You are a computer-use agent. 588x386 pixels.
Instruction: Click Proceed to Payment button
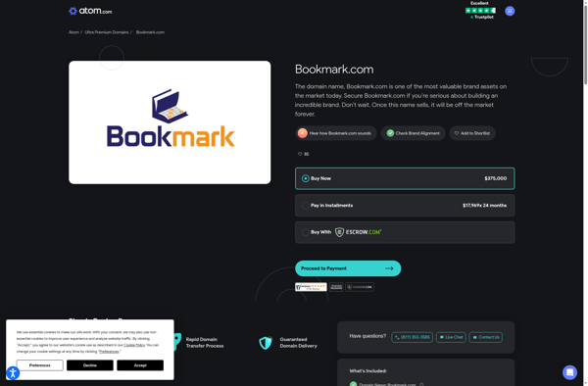tap(348, 268)
